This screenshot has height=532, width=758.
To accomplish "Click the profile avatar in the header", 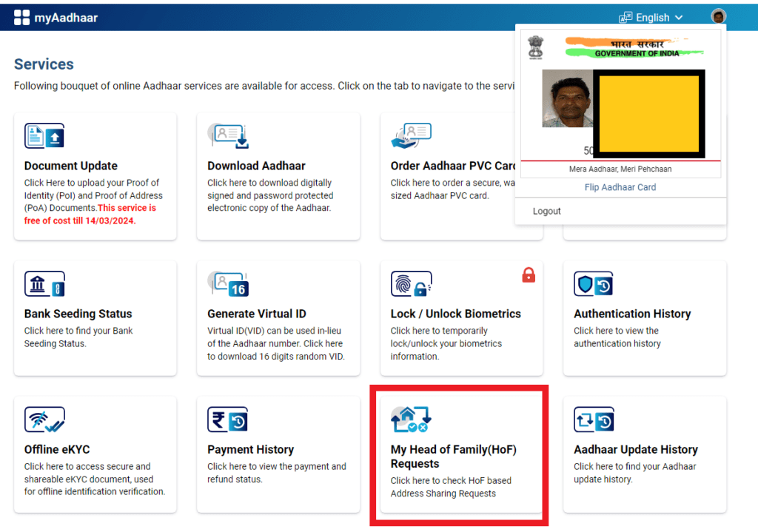I will [x=718, y=16].
